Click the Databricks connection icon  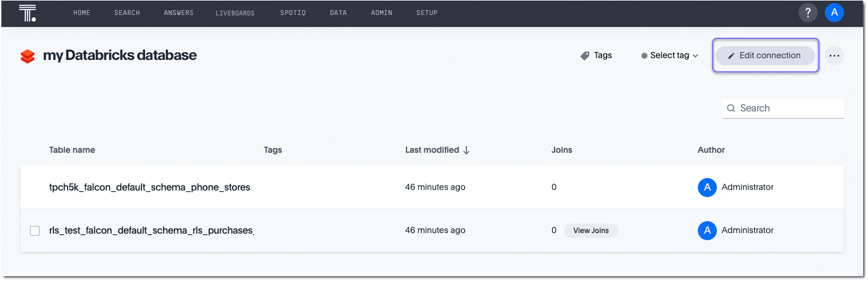pyautogui.click(x=28, y=56)
